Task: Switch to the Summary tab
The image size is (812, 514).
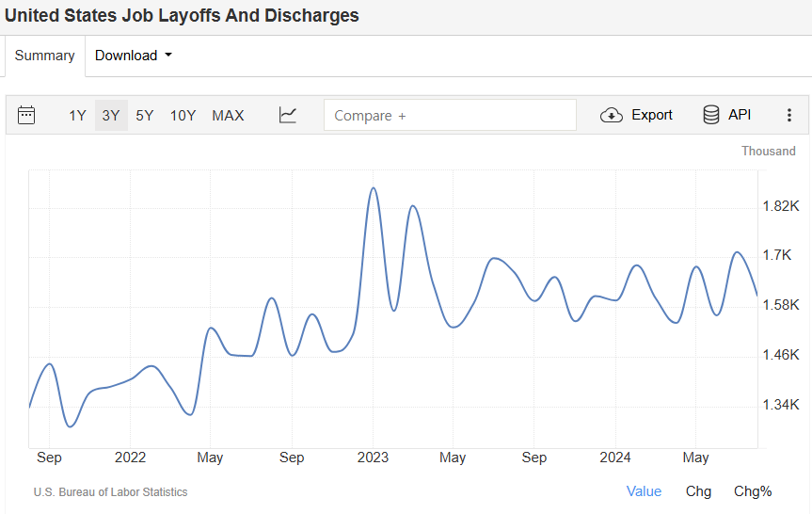Action: (44, 56)
